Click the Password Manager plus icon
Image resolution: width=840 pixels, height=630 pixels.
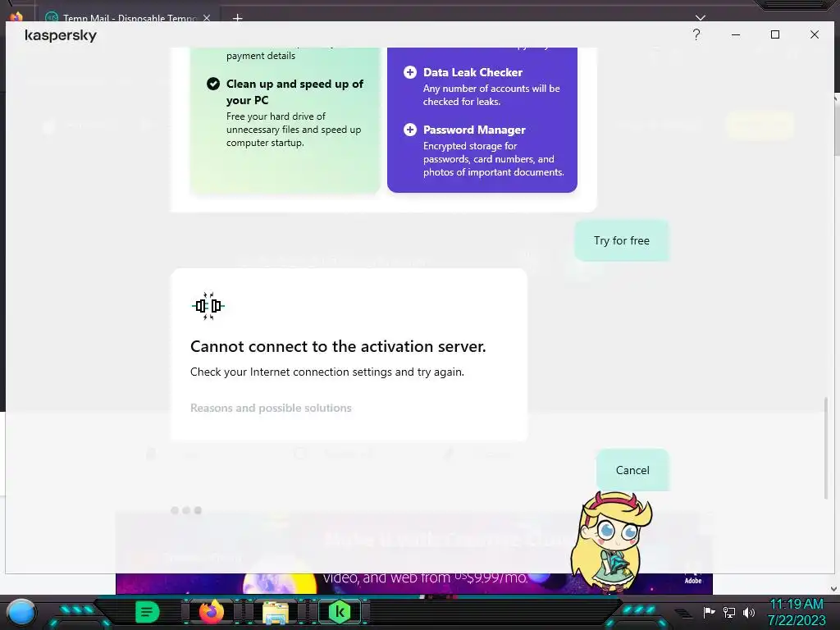coord(410,130)
